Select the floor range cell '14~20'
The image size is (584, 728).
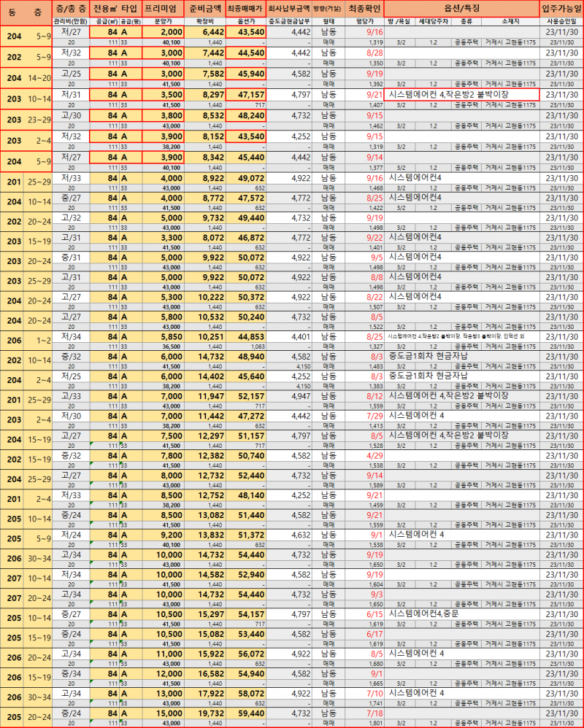tap(39, 78)
